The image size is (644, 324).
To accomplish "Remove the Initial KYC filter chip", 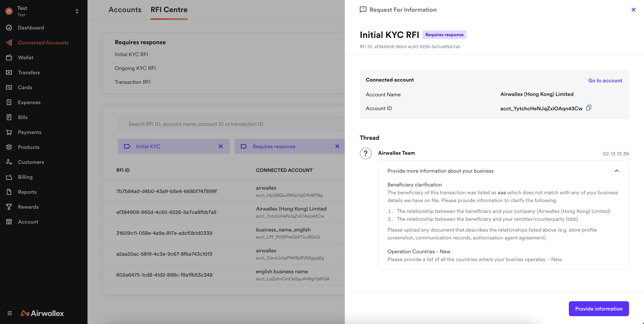I will [220, 147].
